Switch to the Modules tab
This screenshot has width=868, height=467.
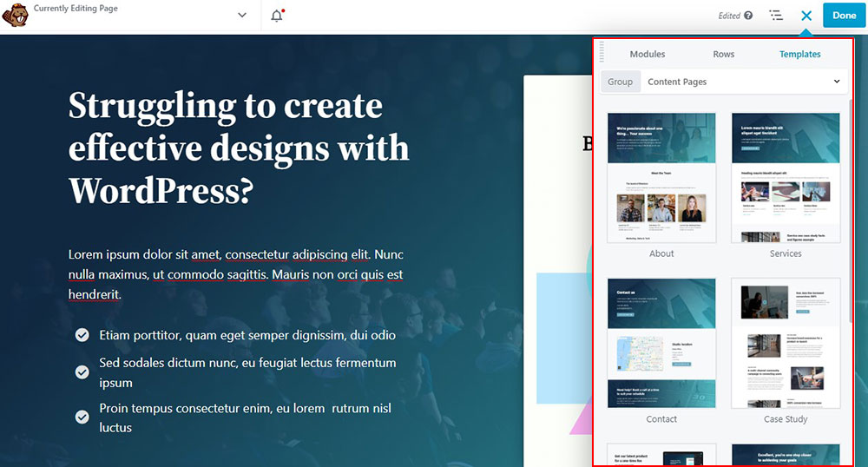648,54
